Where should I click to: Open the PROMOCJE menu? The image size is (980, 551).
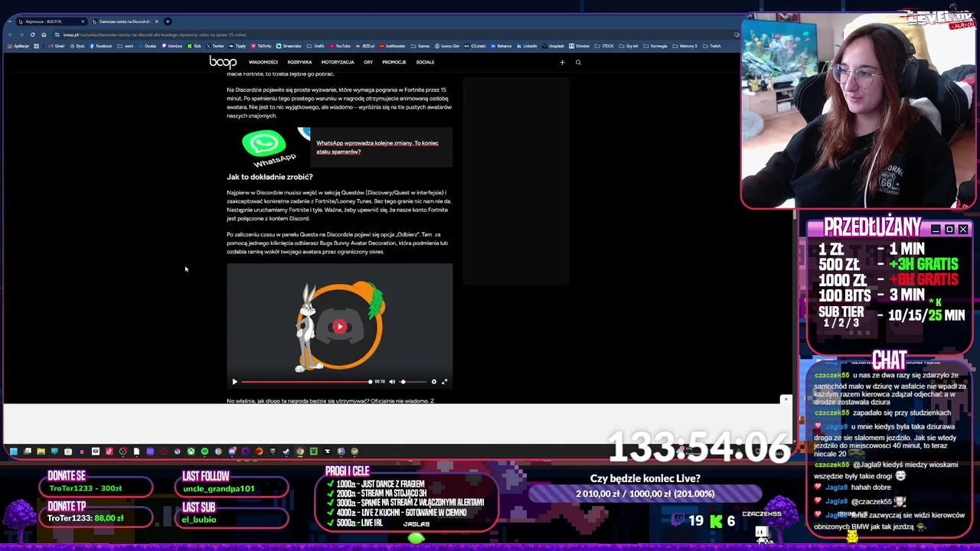tap(394, 62)
